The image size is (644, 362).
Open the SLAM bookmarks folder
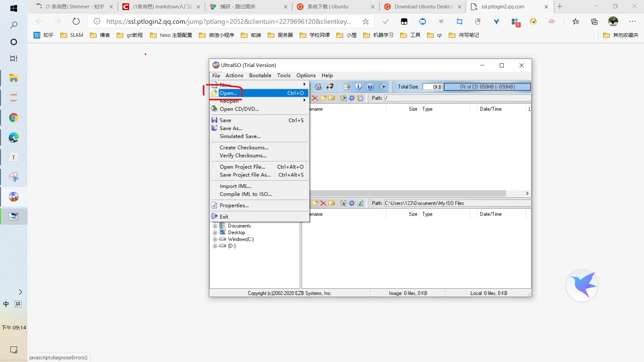[x=72, y=35]
